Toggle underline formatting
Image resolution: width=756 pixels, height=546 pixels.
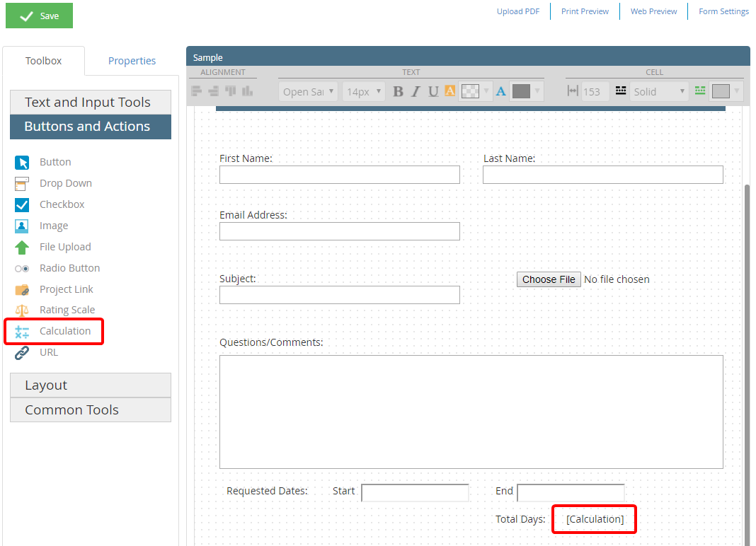(433, 91)
